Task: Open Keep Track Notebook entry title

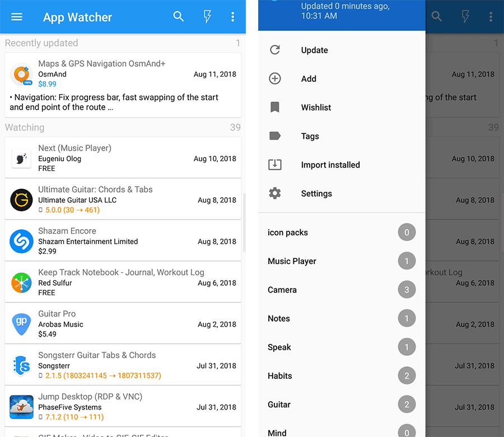Action: click(x=121, y=272)
